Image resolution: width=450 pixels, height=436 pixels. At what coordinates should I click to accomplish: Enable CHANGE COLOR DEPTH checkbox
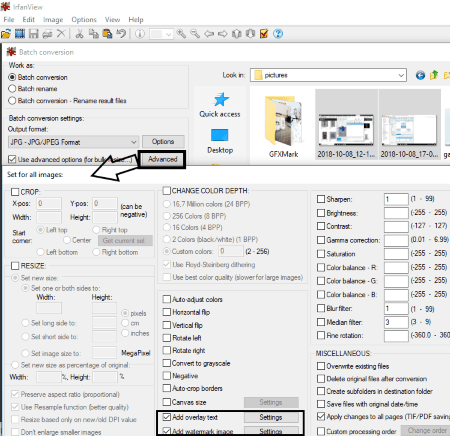[x=167, y=191]
